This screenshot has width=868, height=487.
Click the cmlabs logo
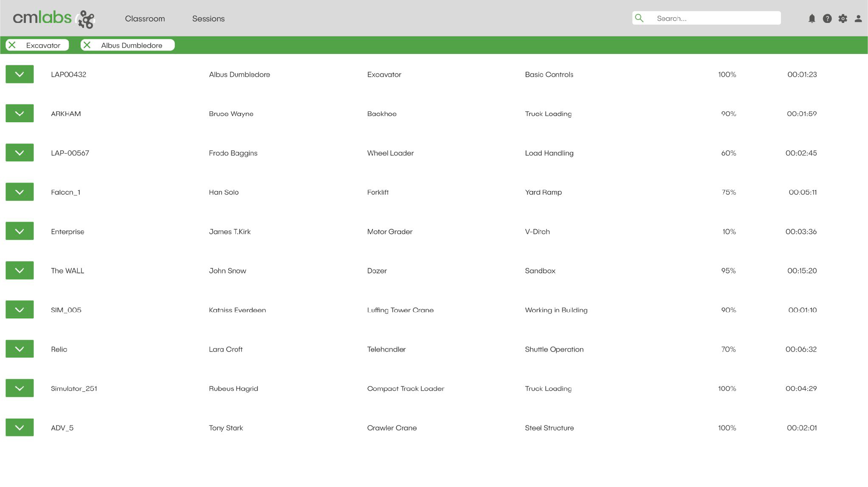click(x=54, y=19)
